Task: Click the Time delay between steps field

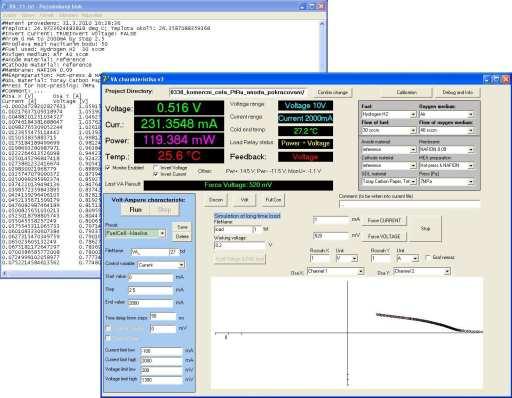Action: pyautogui.click(x=163, y=316)
